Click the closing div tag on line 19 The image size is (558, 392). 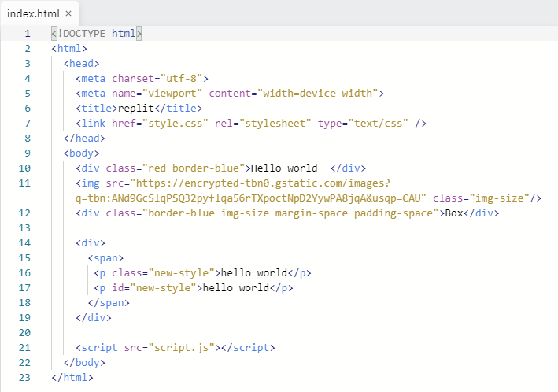click(94, 317)
